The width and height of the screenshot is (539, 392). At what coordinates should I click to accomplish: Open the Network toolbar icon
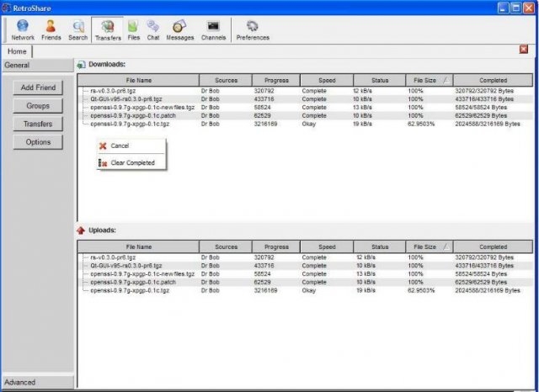(x=23, y=29)
